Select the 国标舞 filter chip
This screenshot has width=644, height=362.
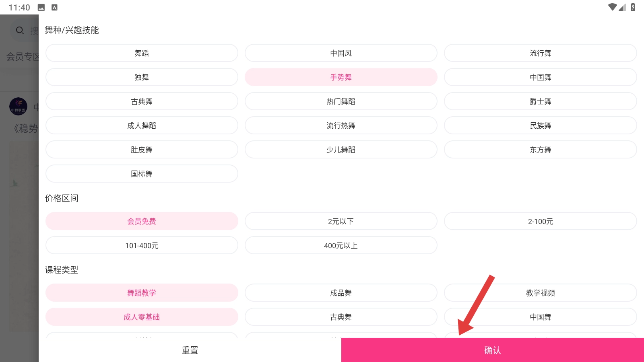click(x=142, y=174)
